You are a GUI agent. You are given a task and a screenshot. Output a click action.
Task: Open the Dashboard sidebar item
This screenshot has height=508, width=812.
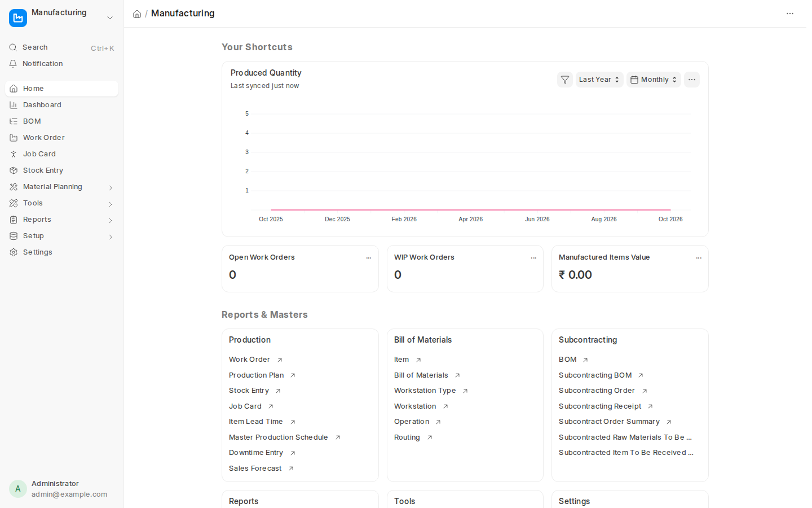tap(61, 105)
